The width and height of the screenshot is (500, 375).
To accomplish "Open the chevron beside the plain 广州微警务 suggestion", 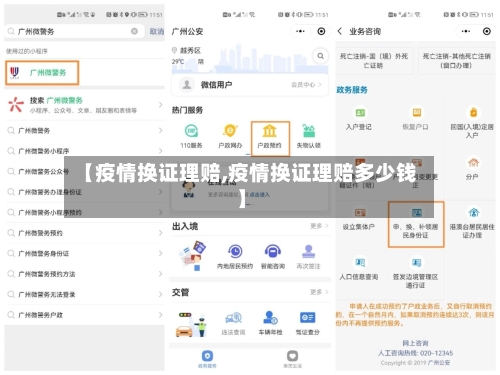I will [x=160, y=130].
